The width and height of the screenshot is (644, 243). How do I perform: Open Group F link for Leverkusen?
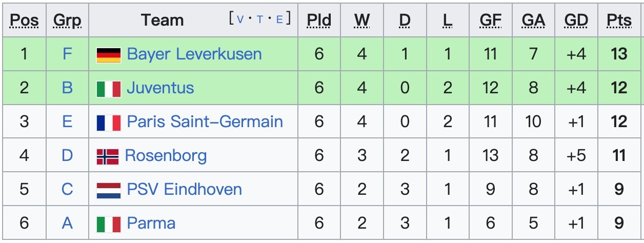tap(67, 54)
